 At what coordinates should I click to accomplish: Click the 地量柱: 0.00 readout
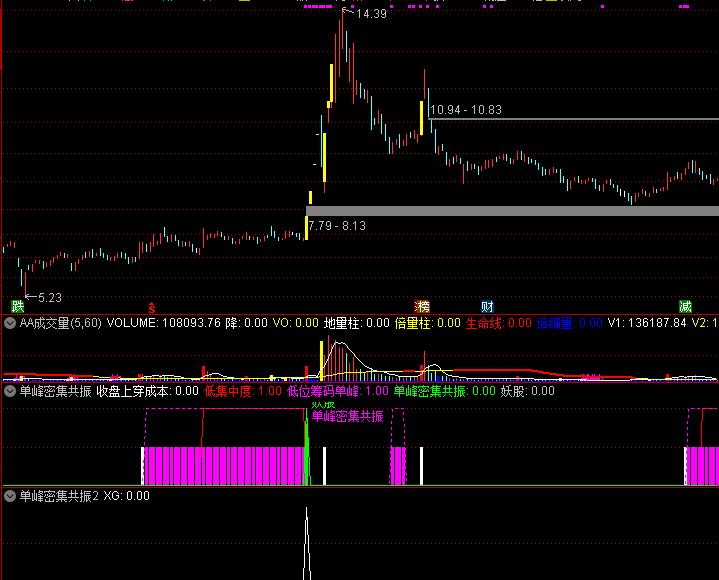(357, 323)
